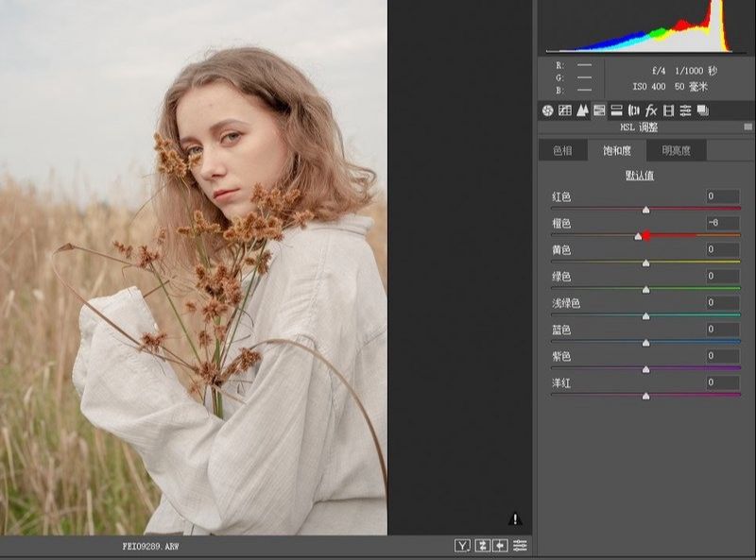This screenshot has width=756, height=560.
Task: Copy current settings to before icon
Action: coord(500,546)
